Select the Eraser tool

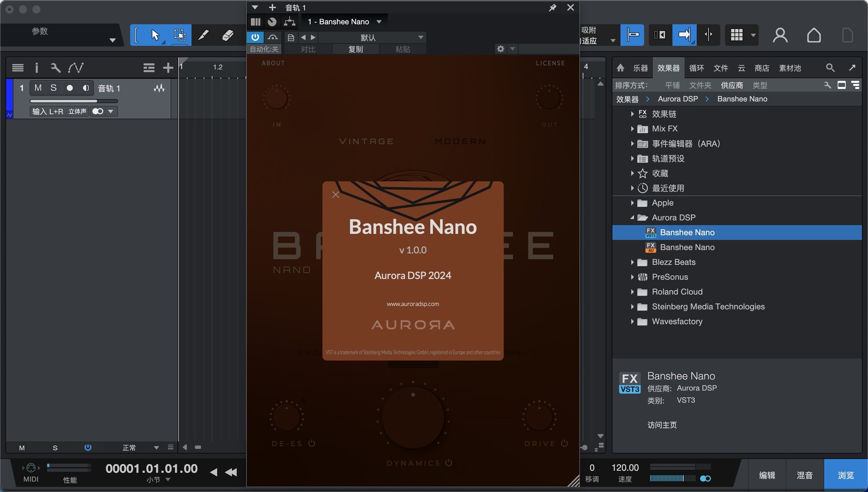pos(228,35)
